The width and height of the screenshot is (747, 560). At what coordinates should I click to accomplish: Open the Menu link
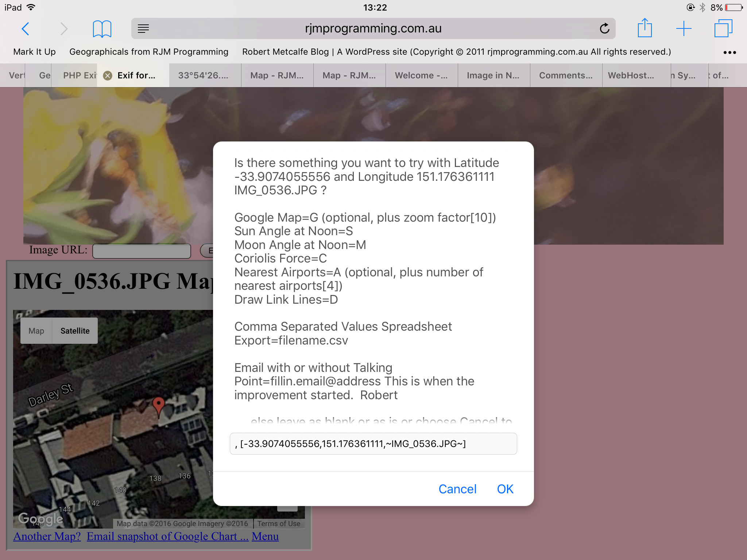tap(265, 536)
